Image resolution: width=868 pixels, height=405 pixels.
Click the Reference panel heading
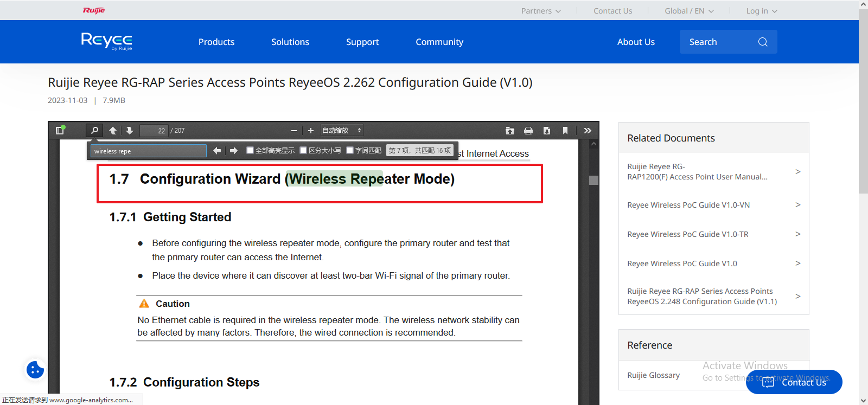point(649,345)
